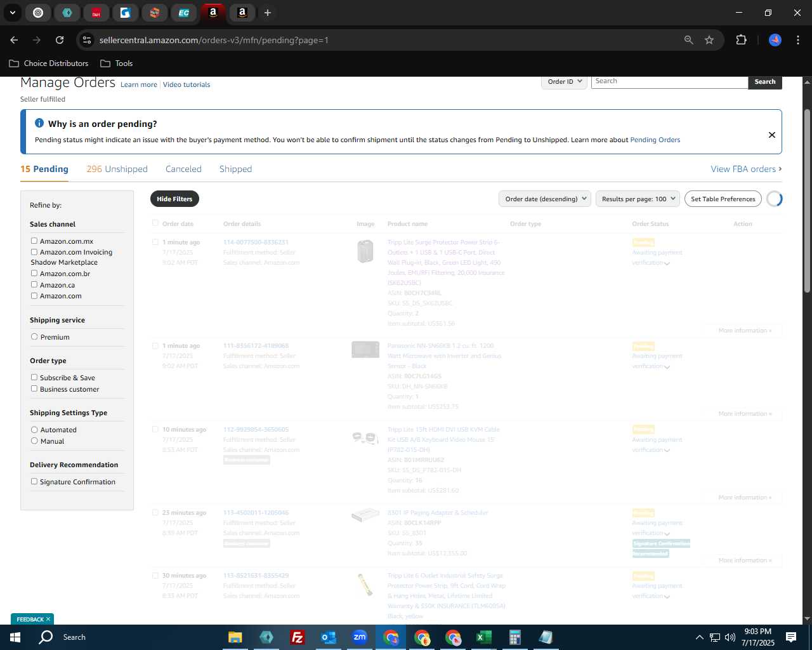Click the blue info icon in the banner

point(39,123)
